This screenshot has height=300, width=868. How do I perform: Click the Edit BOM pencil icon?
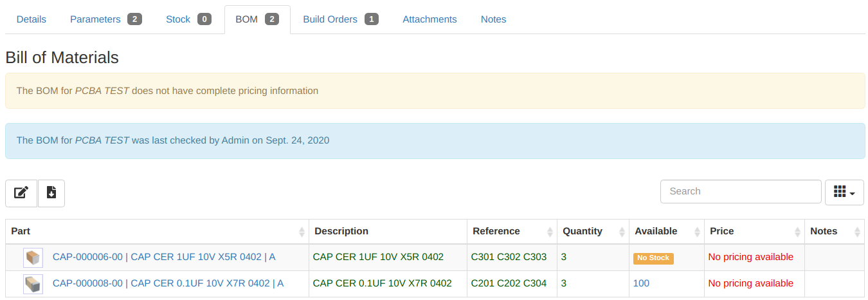click(21, 193)
